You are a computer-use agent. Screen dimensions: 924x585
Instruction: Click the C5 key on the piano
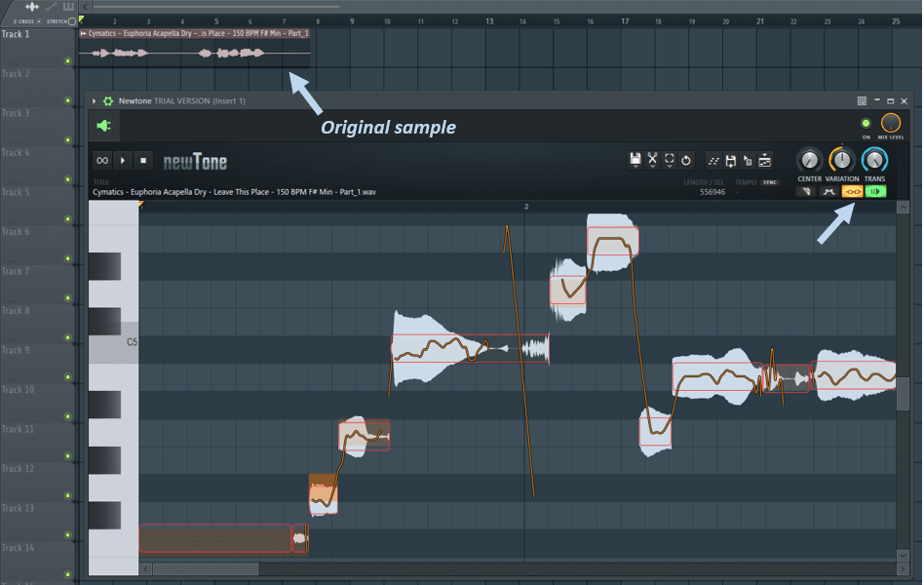coord(114,342)
